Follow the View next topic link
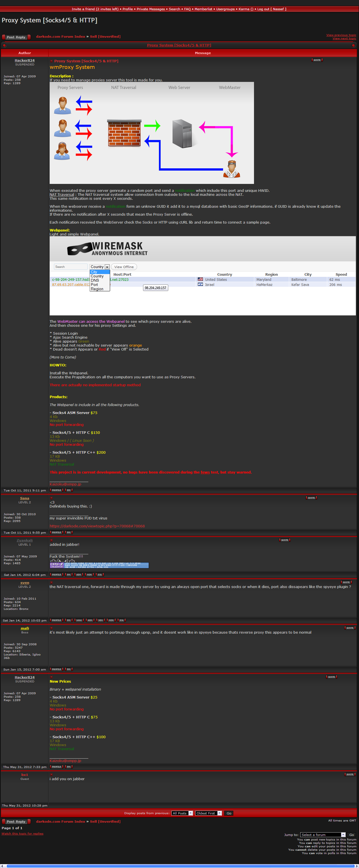The height and width of the screenshot is (868, 359). point(344,39)
